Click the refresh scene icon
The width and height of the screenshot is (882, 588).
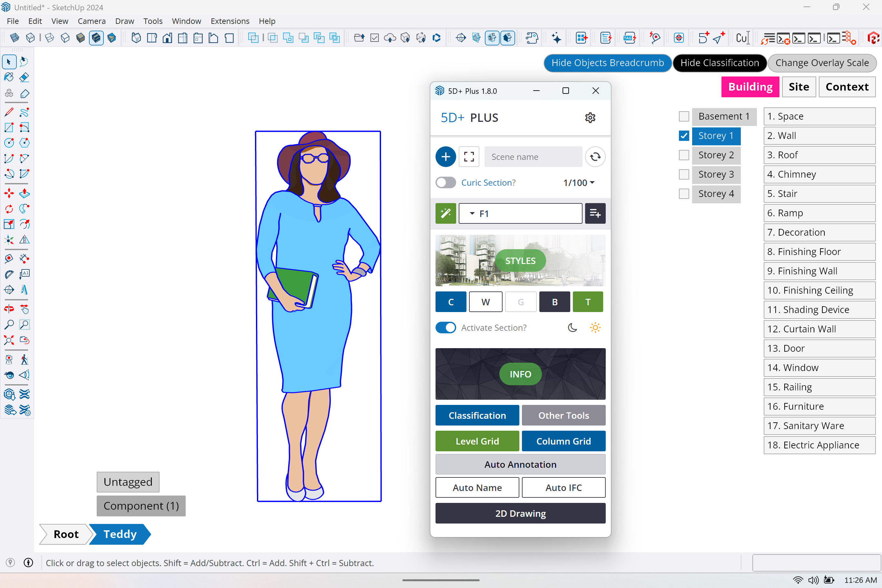tap(595, 157)
